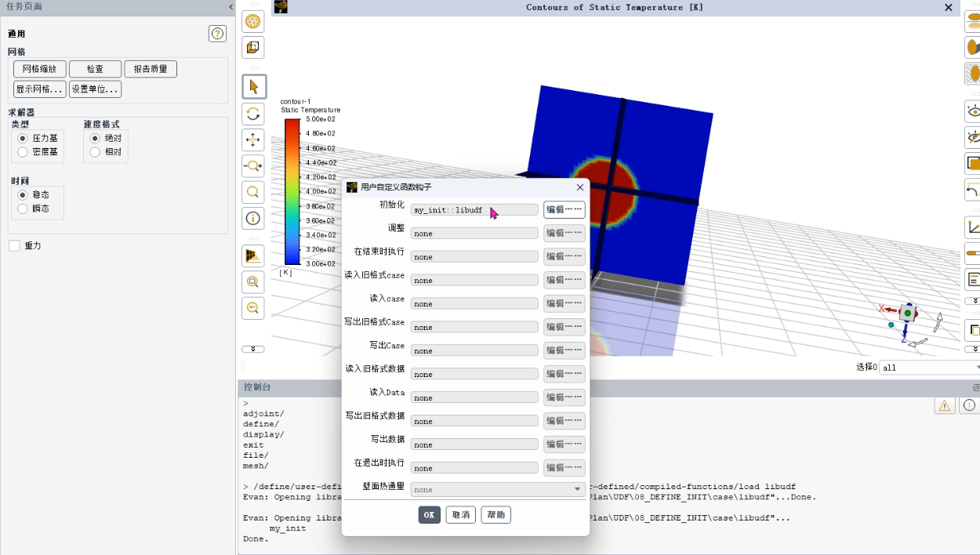The width and height of the screenshot is (980, 555).
Task: Click the boxed magnifier icon below fit view
Action: pyautogui.click(x=253, y=282)
